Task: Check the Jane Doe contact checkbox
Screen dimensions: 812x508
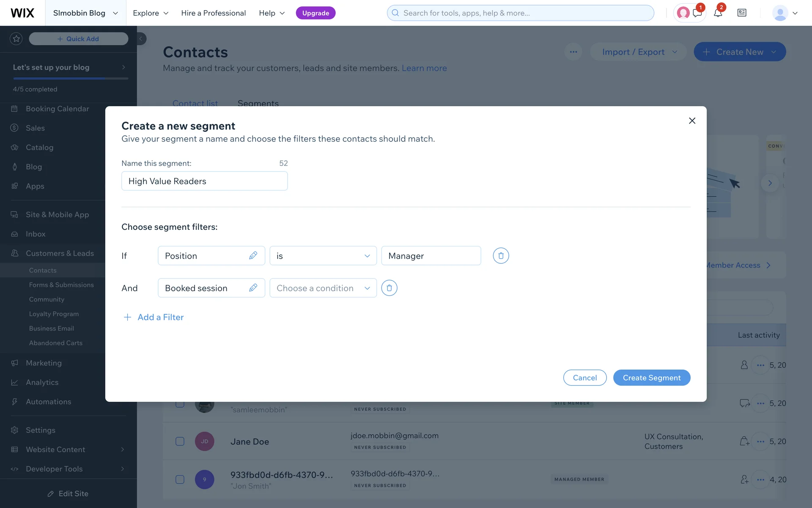Action: (x=180, y=441)
